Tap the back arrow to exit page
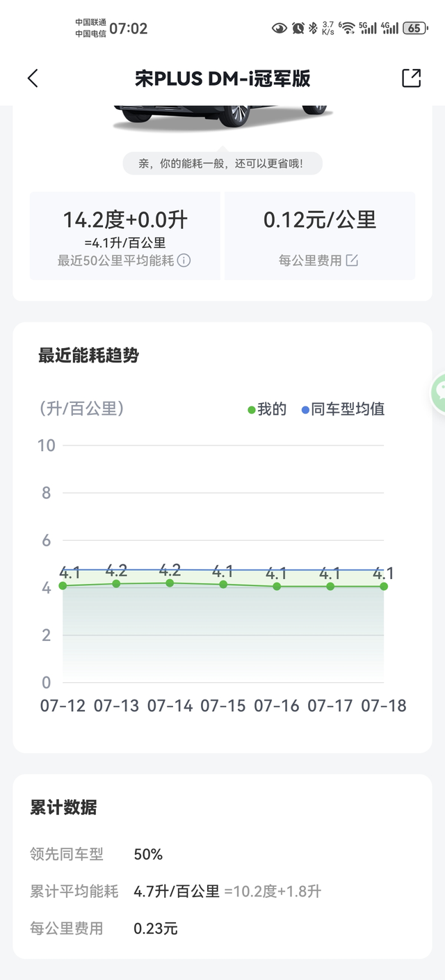Screen dimensions: 445x980 pyautogui.click(x=31, y=78)
